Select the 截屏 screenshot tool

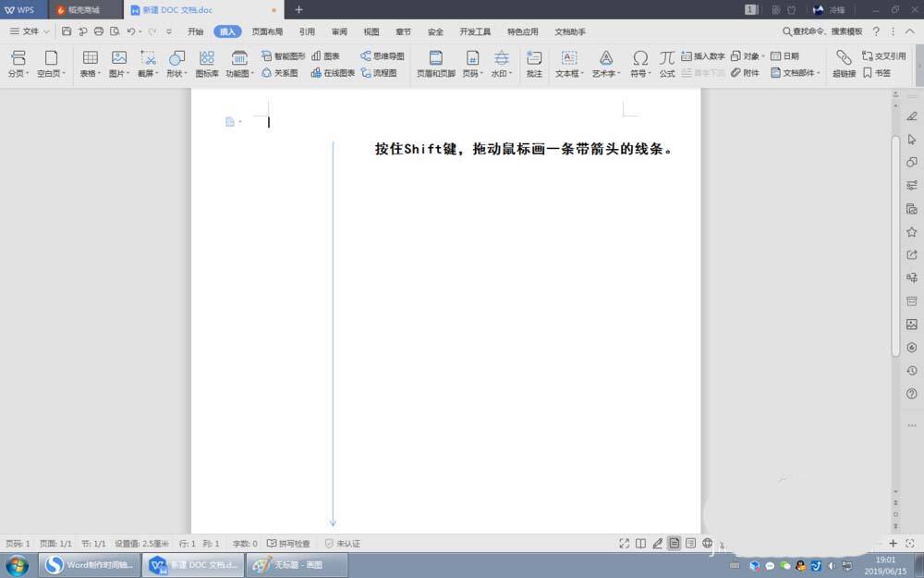click(x=147, y=62)
